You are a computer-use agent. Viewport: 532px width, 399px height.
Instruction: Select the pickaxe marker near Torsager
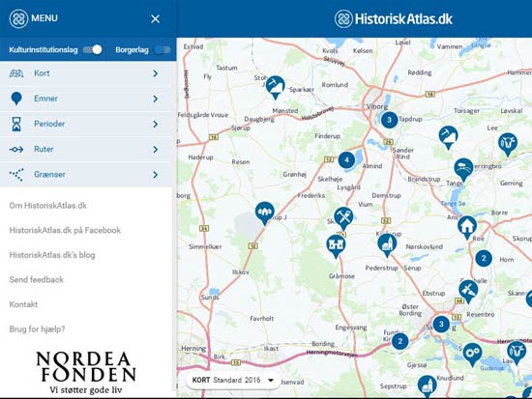[448, 136]
